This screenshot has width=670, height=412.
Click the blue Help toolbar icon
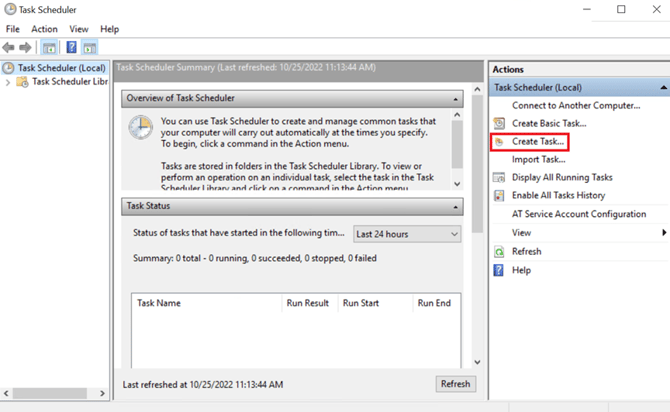[x=71, y=47]
